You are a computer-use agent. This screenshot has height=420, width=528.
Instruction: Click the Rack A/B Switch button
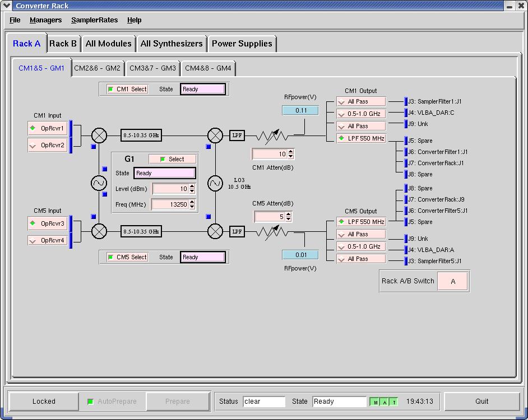click(452, 281)
